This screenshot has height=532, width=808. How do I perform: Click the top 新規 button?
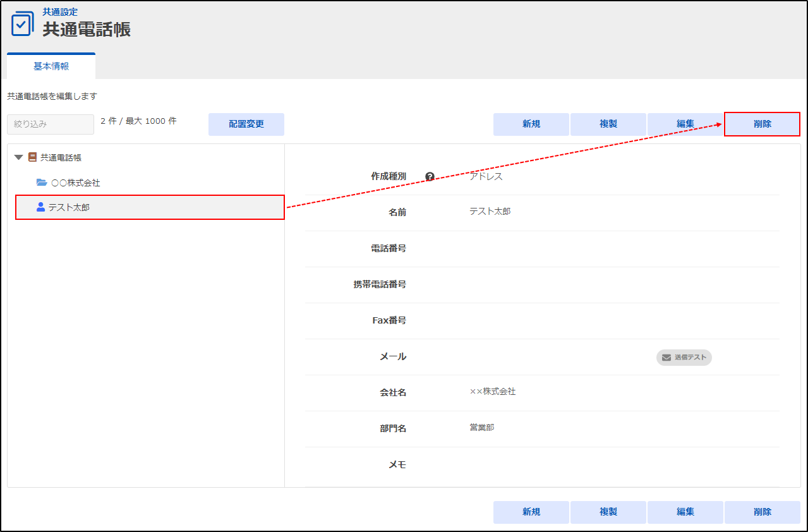[531, 124]
